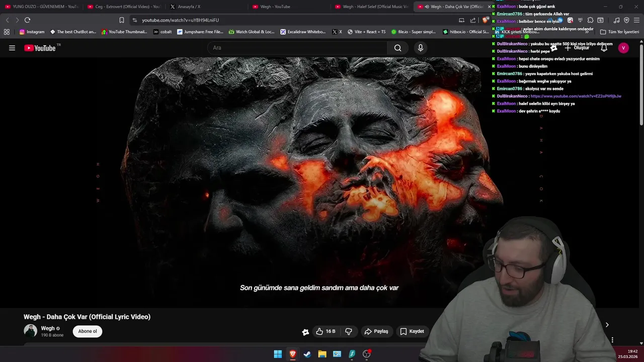Viewport: 644px width, 362px height.
Task: Open YouTube notifications bell
Action: coord(604,48)
